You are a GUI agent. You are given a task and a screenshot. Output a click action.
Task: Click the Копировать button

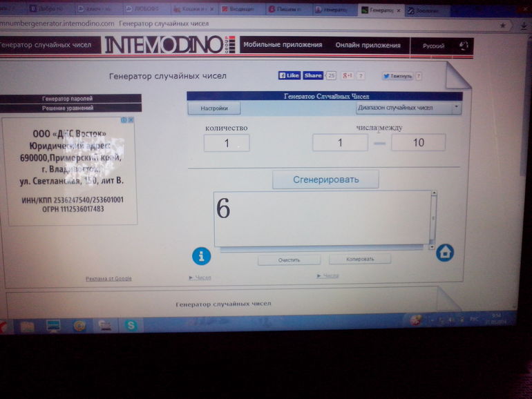pos(359,260)
